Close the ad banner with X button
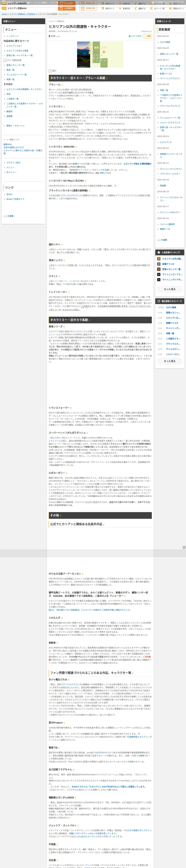186x868 pixels. (184, 548)
